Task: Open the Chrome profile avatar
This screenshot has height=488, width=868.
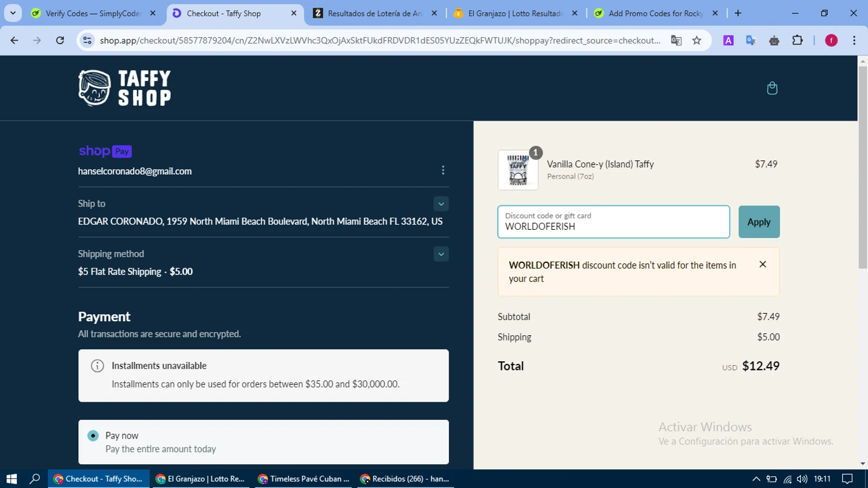Action: click(x=832, y=41)
